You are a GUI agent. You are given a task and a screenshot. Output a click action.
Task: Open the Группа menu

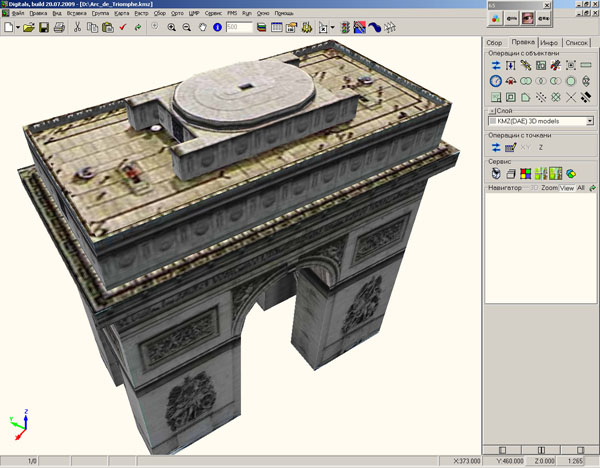101,13
